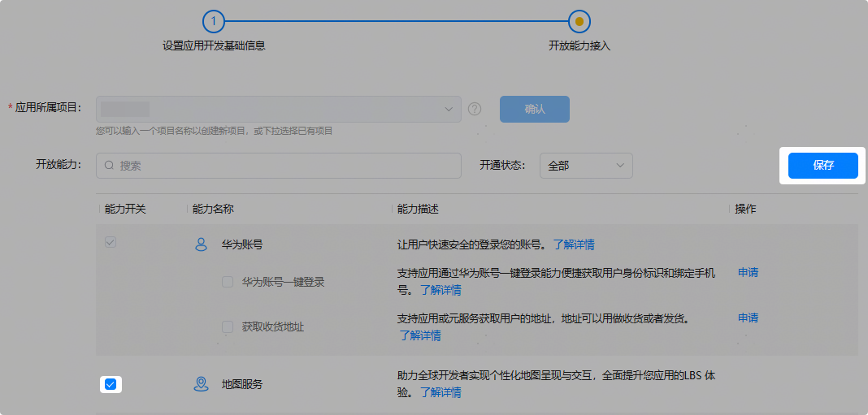Click step 1 circle in progress bar
The width and height of the screenshot is (868, 415).
214,22
